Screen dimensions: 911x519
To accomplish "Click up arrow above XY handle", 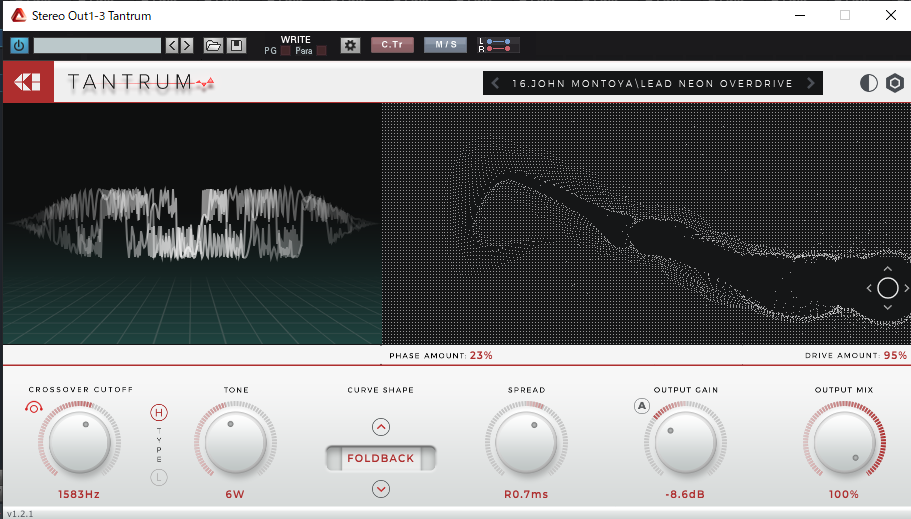I will pos(887,269).
